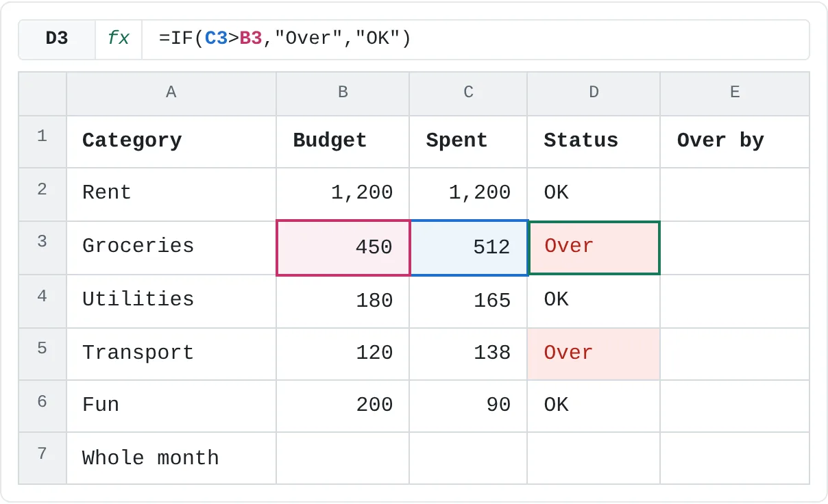Image resolution: width=828 pixels, height=504 pixels.
Task: Click the Fun budget cell showing 200
Action: coord(343,405)
